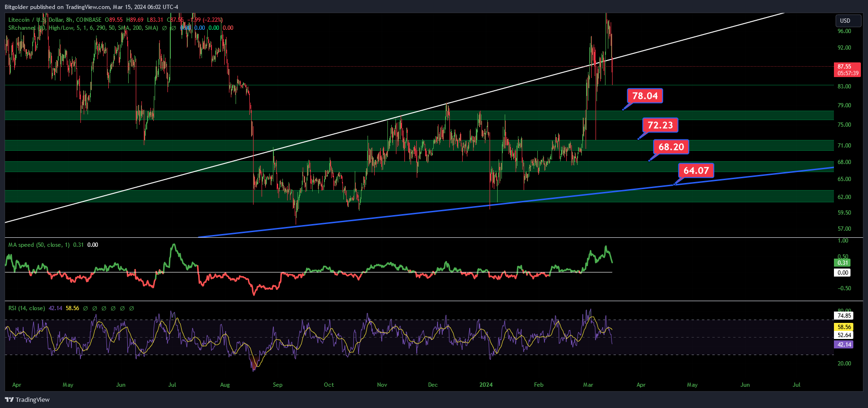Click the Feb label on the time axis
Viewport: 868px width, 408px height.
(x=539, y=385)
